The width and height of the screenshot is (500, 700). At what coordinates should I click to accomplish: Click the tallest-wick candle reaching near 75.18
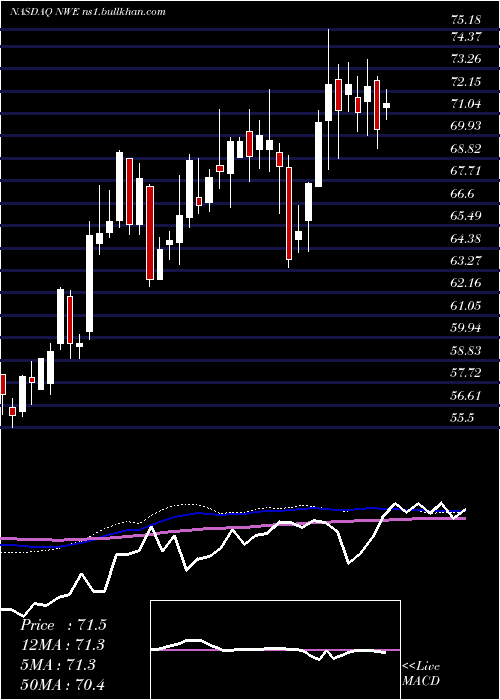point(329,102)
